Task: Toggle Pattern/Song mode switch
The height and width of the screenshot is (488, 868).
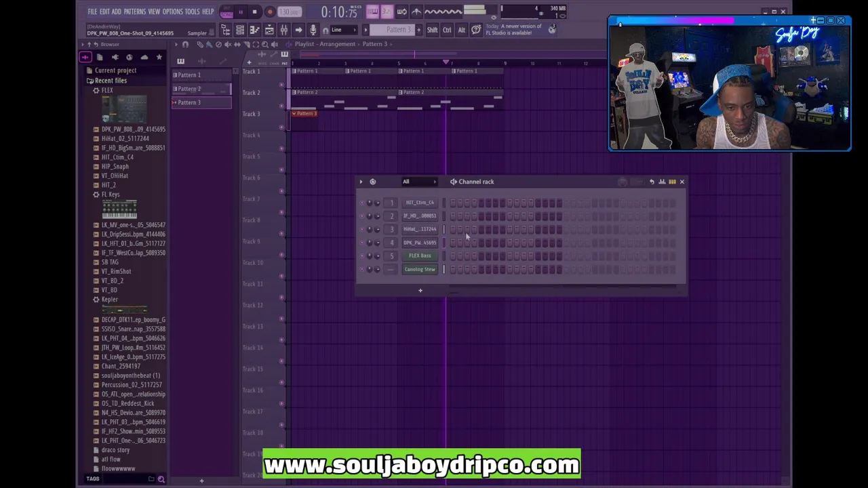Action: (x=226, y=12)
